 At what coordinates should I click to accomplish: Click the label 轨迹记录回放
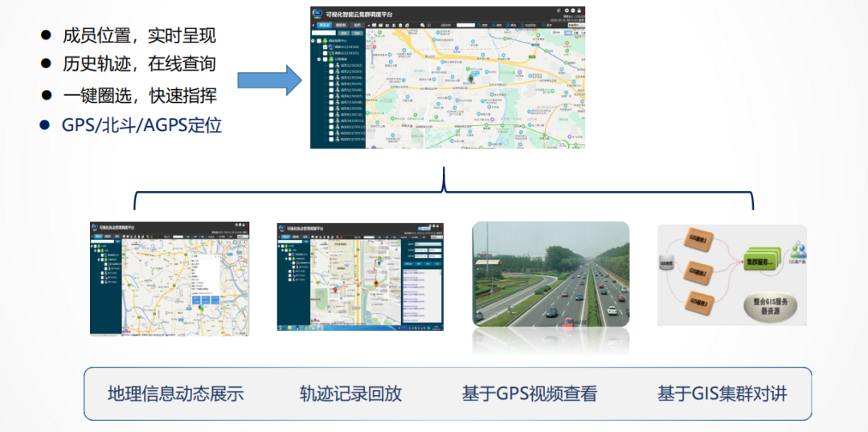350,394
